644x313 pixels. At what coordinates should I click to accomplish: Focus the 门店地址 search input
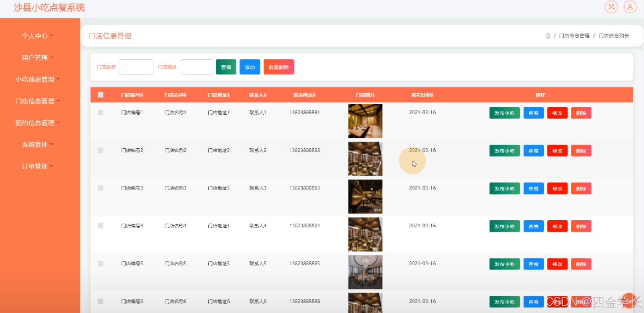click(x=197, y=67)
